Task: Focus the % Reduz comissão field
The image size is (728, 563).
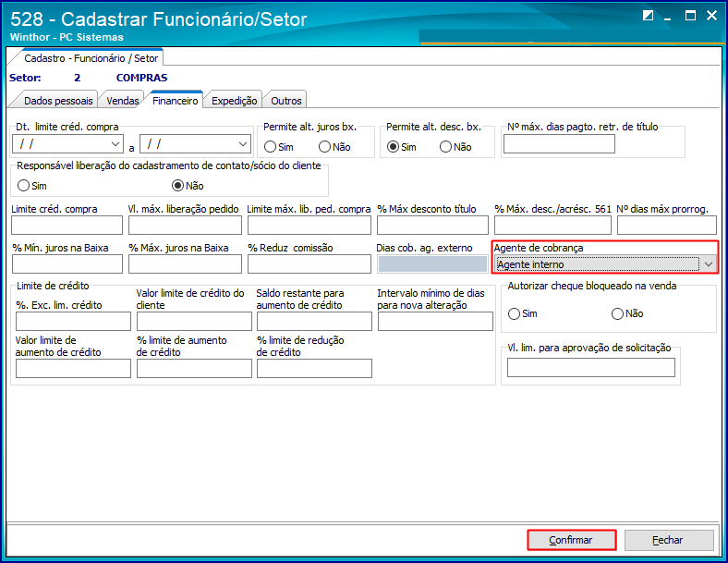Action: click(x=309, y=263)
